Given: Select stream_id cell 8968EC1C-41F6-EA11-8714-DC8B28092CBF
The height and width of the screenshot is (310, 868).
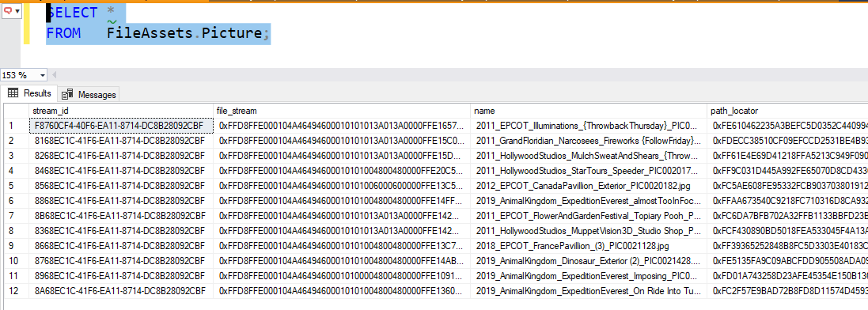Looking at the screenshot, I should [121, 275].
